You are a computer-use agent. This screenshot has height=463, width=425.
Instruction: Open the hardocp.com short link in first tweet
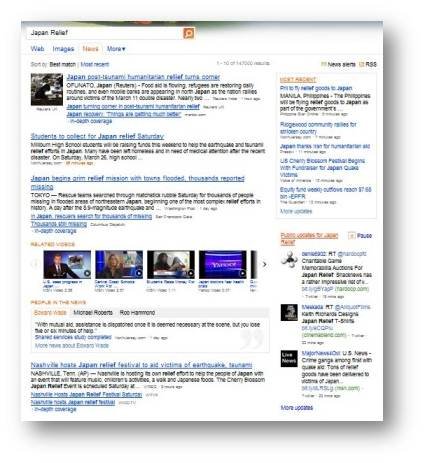click(x=317, y=289)
